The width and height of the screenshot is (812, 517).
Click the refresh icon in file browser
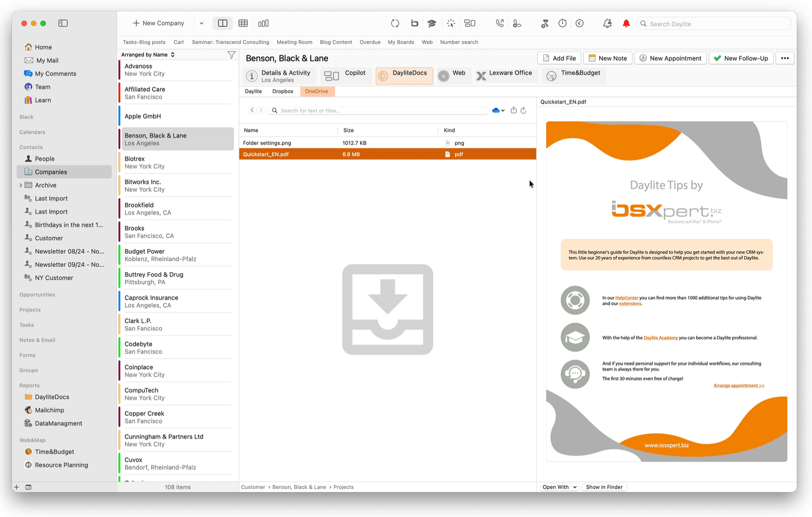pos(523,110)
